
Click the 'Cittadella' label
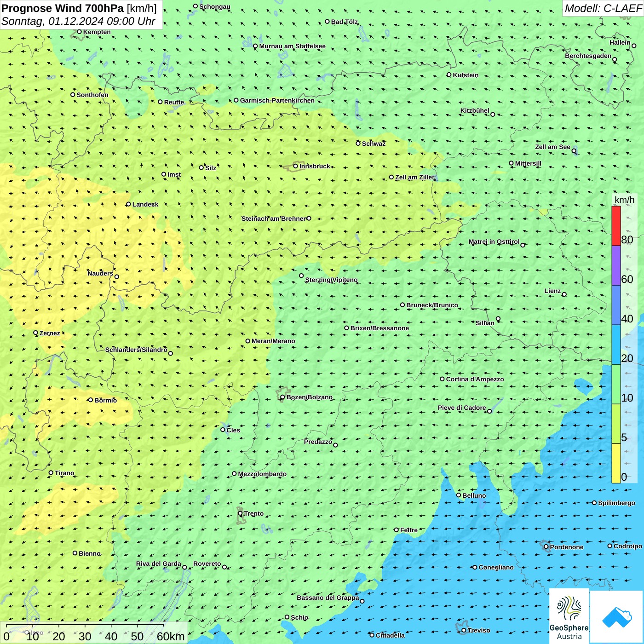click(x=390, y=635)
